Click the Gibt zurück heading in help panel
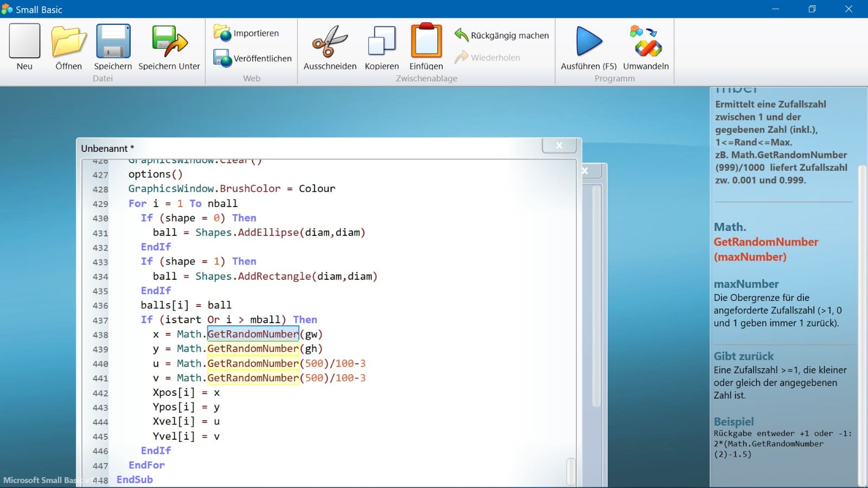The width and height of the screenshot is (868, 488). coord(744,356)
